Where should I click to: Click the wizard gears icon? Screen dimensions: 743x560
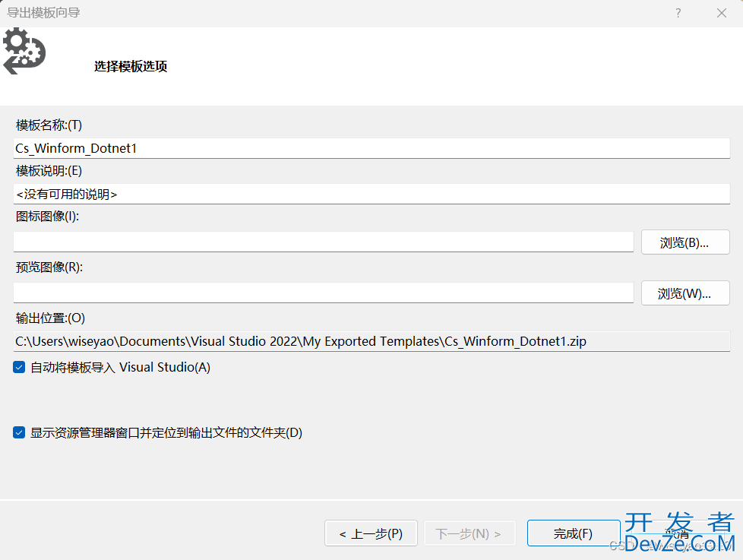(24, 51)
